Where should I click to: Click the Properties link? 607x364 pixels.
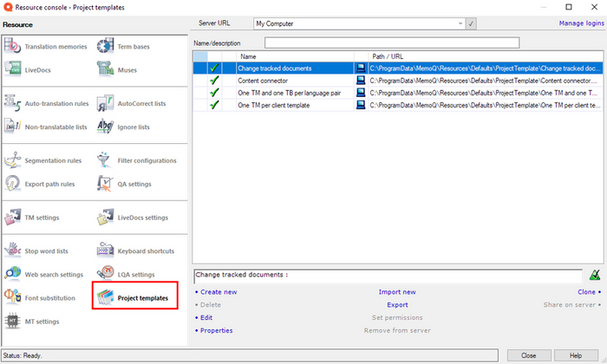click(217, 330)
